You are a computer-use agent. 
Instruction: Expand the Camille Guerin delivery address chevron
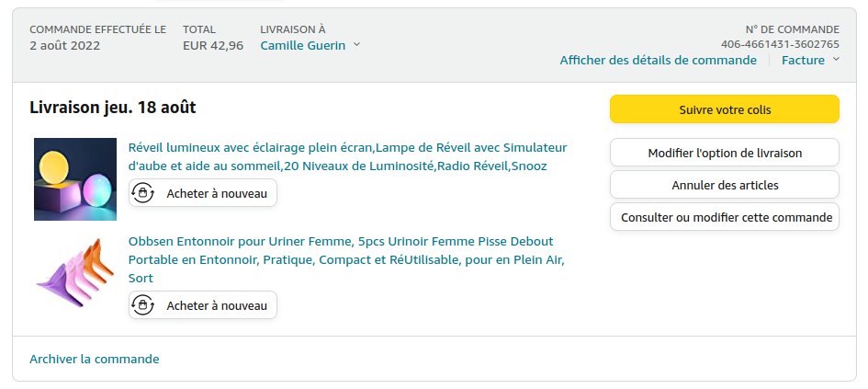click(x=357, y=45)
